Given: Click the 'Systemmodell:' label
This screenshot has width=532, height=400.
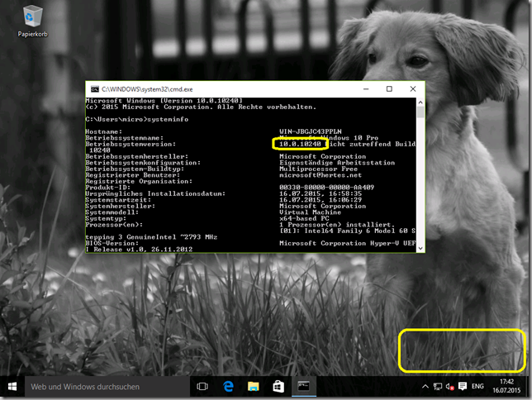Looking at the screenshot, I should point(112,212).
